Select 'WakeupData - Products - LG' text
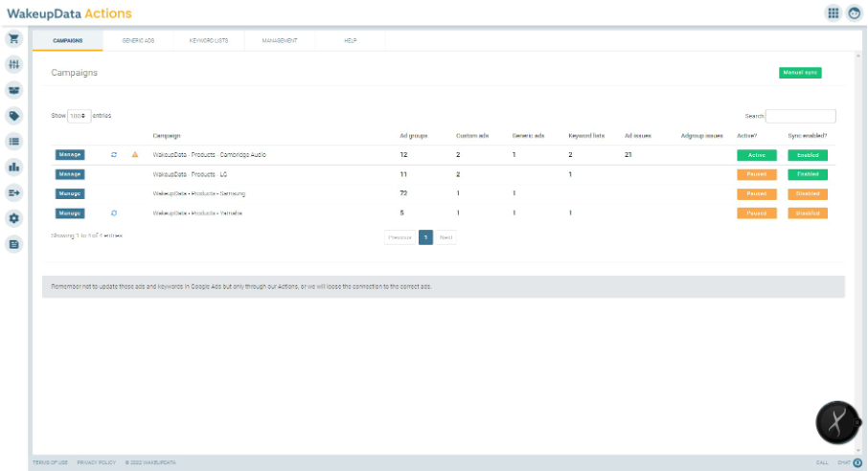The image size is (868, 471). [x=190, y=174]
